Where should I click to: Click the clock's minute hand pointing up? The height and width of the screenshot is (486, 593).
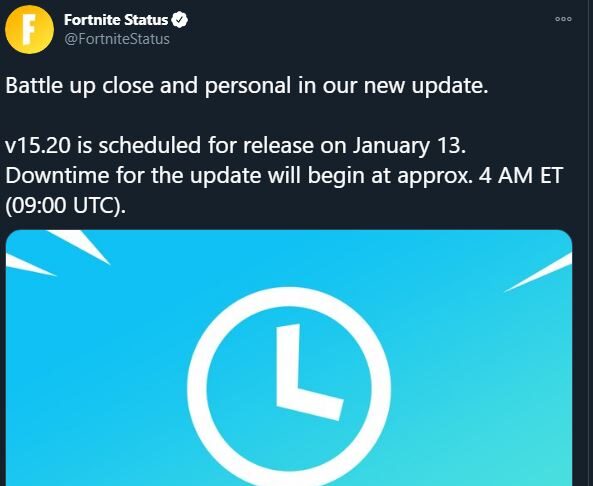[288, 361]
